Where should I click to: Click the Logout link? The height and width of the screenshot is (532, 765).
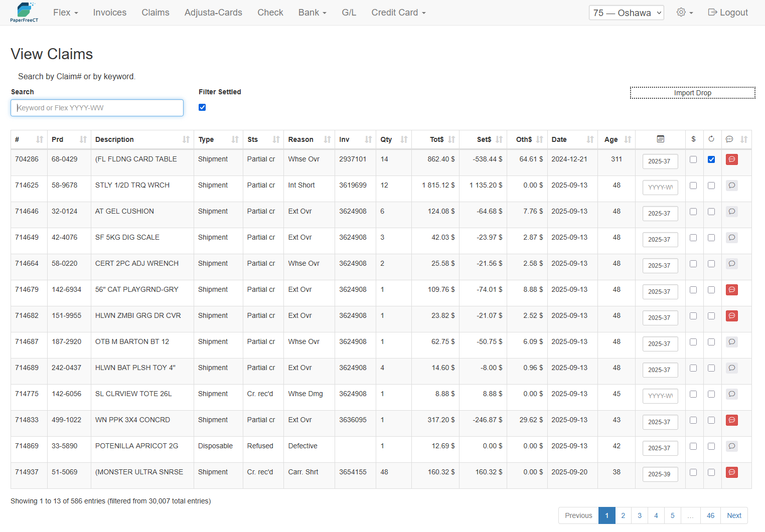tap(728, 13)
